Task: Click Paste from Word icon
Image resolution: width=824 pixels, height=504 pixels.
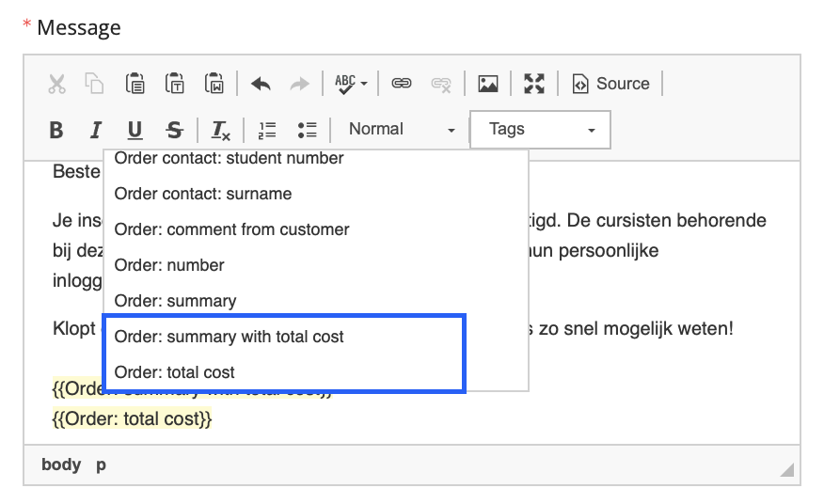Action: (x=214, y=84)
